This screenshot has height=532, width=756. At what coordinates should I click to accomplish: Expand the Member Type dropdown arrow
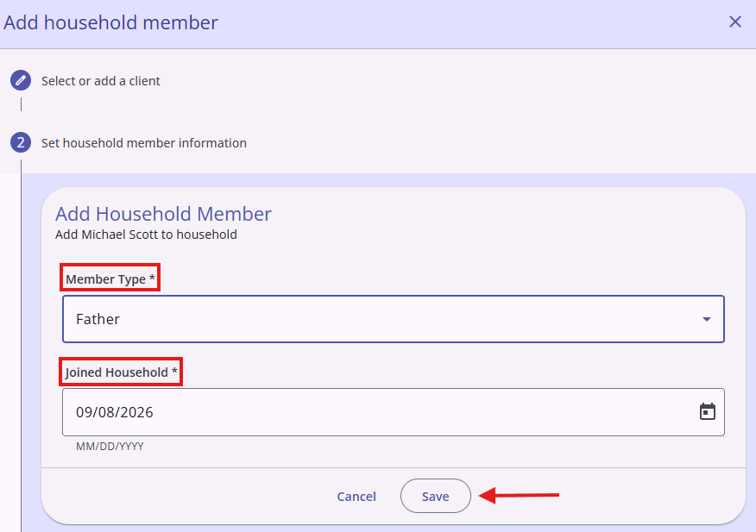[x=706, y=319]
